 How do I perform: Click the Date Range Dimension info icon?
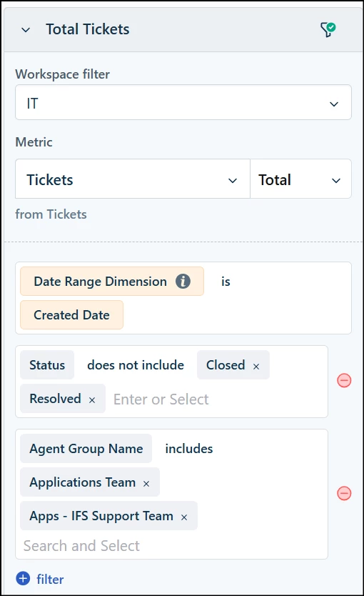point(183,282)
